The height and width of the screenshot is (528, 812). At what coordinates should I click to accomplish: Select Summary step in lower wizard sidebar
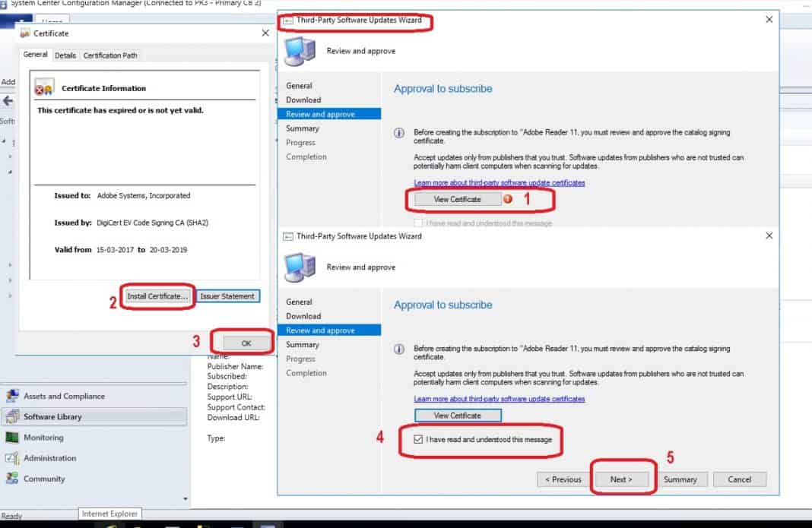coord(303,345)
